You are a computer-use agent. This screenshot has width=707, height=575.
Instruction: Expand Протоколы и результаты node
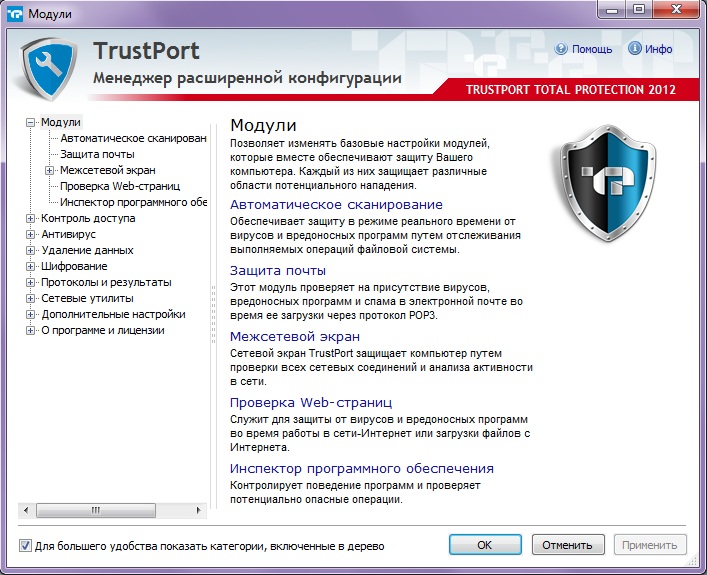click(30, 282)
